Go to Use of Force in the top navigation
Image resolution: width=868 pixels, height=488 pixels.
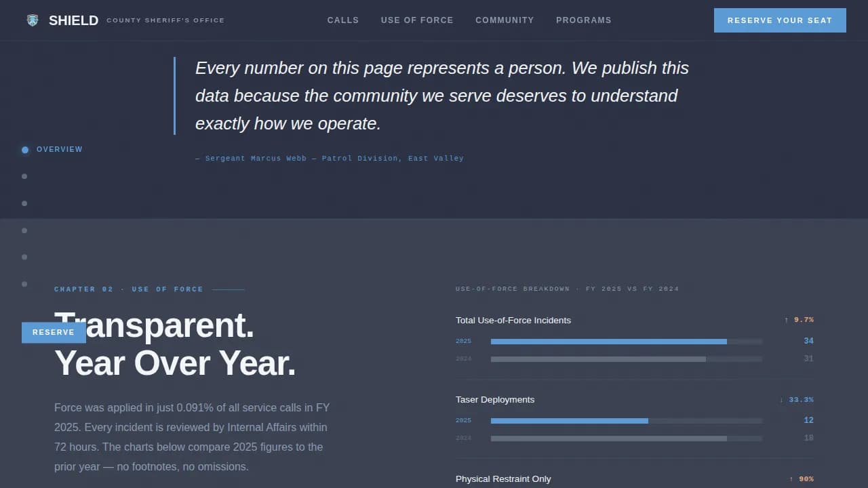click(x=417, y=20)
